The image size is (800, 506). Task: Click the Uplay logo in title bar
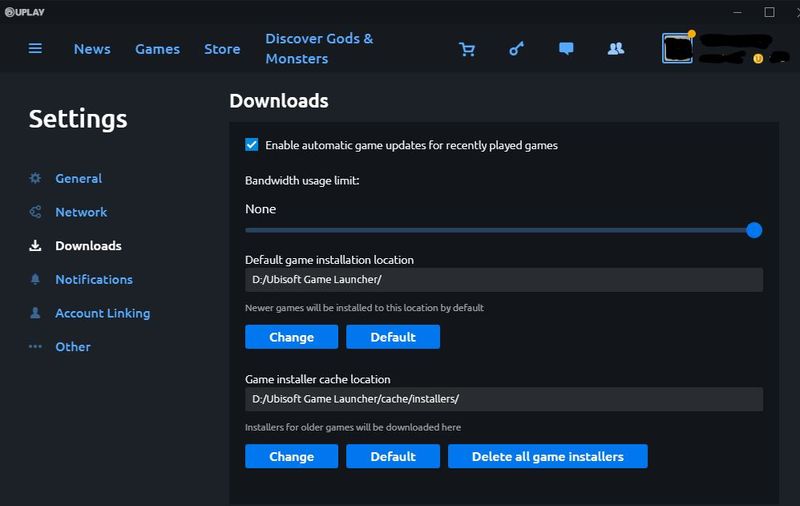(24, 12)
